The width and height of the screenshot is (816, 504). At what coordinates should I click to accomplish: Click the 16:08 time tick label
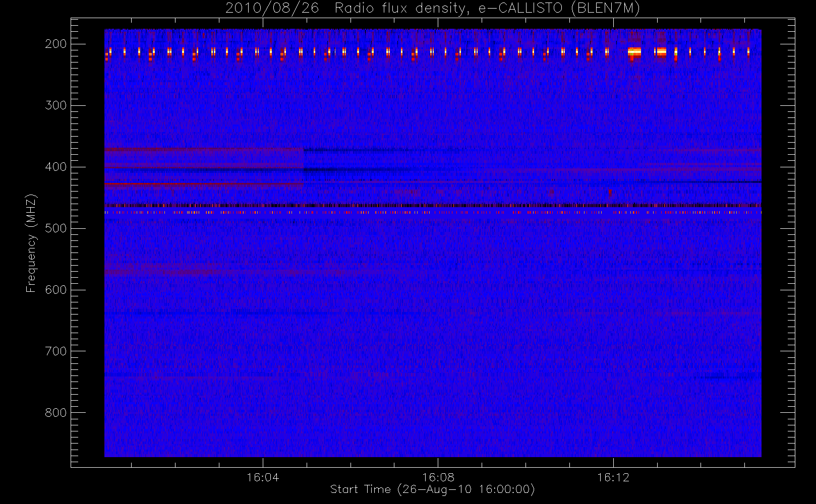[x=438, y=477]
